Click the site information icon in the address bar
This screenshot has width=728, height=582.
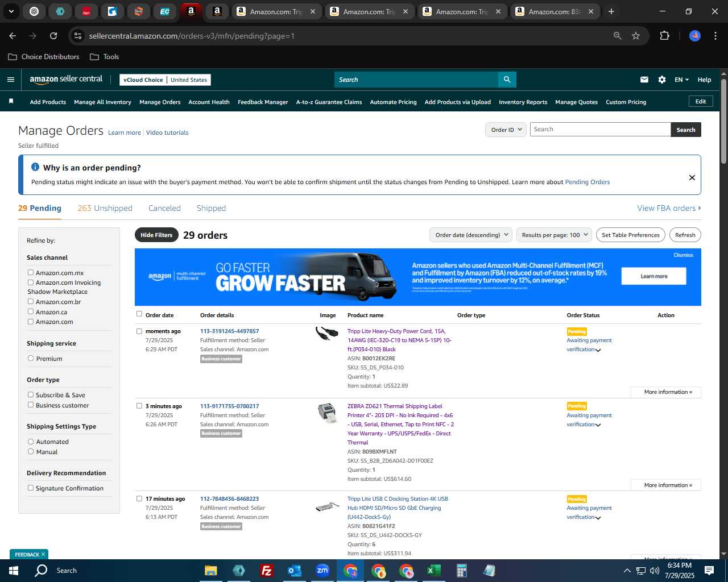(x=78, y=36)
